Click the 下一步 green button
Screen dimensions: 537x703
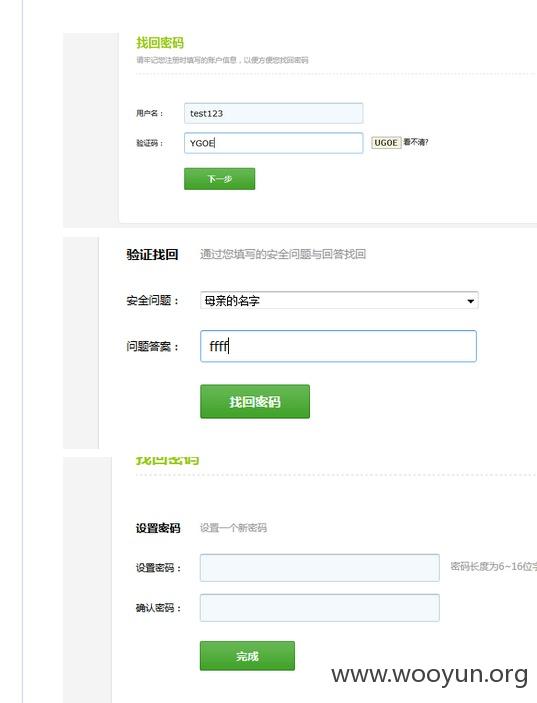tap(220, 179)
